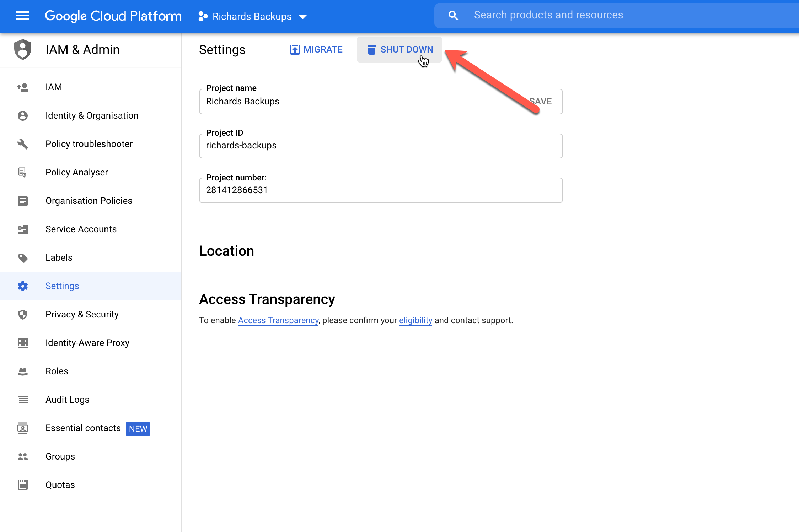Click the project hexagon icon beside Richards Backups

203,16
